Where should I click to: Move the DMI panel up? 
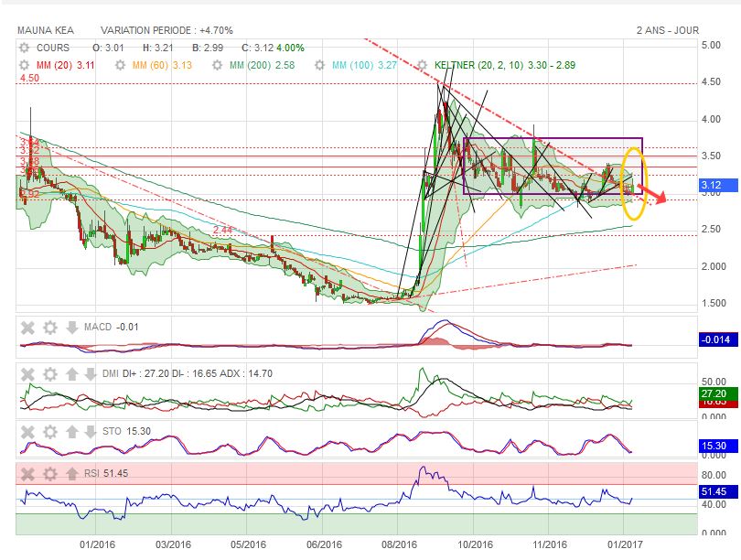(71, 373)
